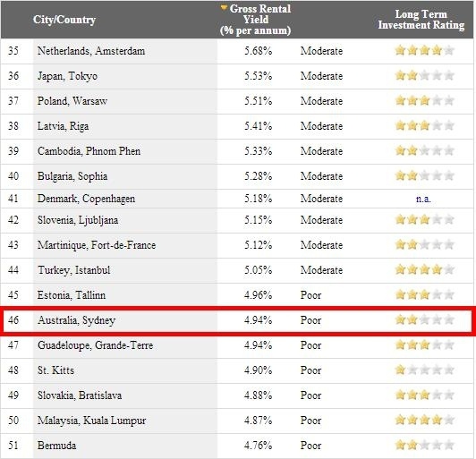Open the n.a. link for Copenhagen

tap(423, 199)
